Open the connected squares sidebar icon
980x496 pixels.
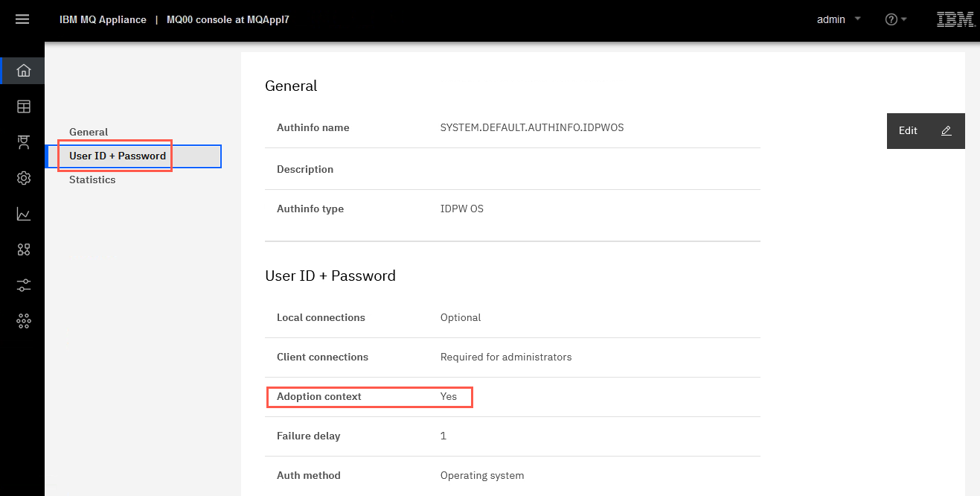24,249
